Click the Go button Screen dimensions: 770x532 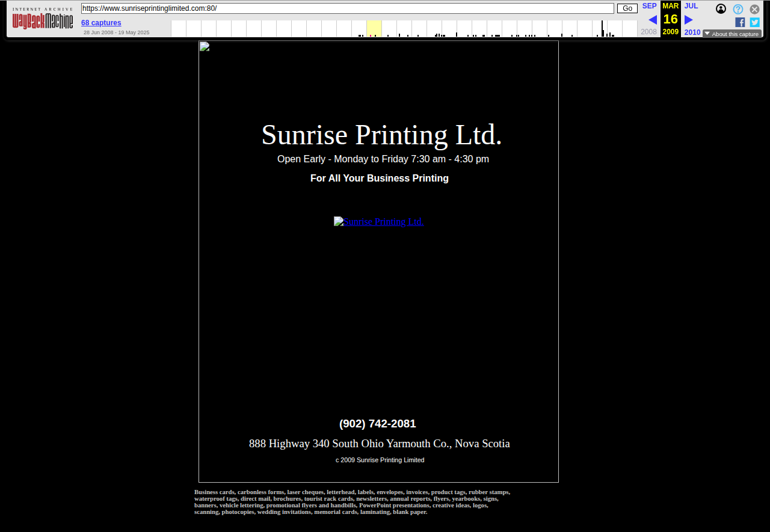click(627, 8)
